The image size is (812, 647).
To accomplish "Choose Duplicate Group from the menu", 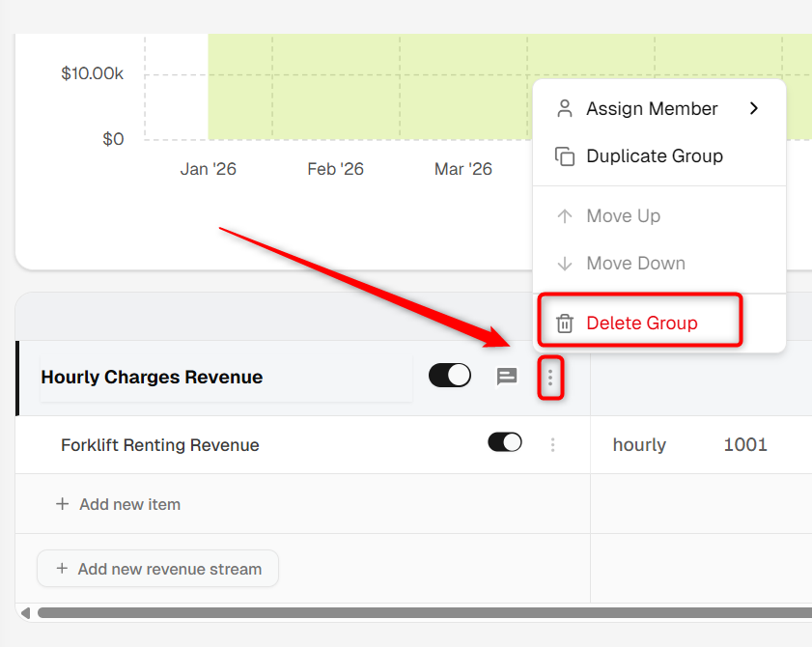I will (x=658, y=155).
